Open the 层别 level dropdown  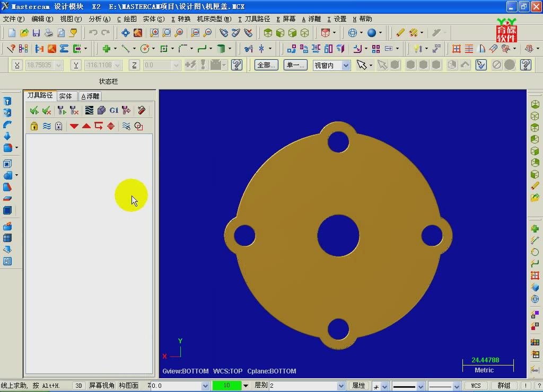pos(341,386)
